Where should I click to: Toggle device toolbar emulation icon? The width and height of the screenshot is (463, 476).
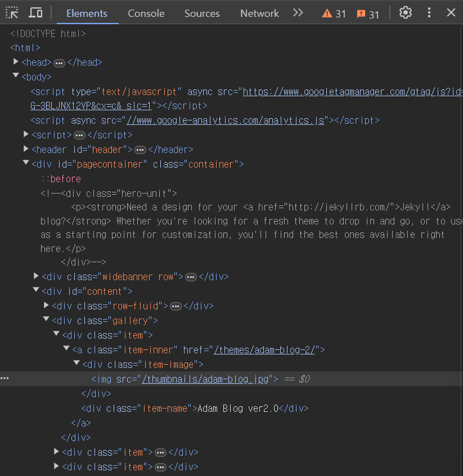[x=35, y=13]
